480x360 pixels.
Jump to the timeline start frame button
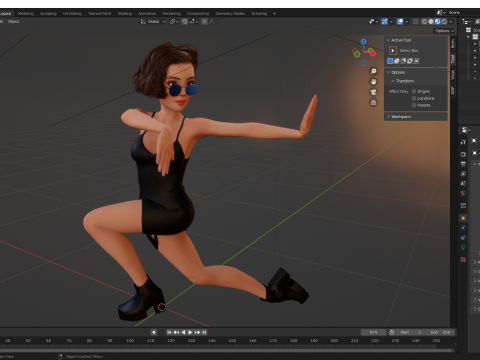pos(169,332)
